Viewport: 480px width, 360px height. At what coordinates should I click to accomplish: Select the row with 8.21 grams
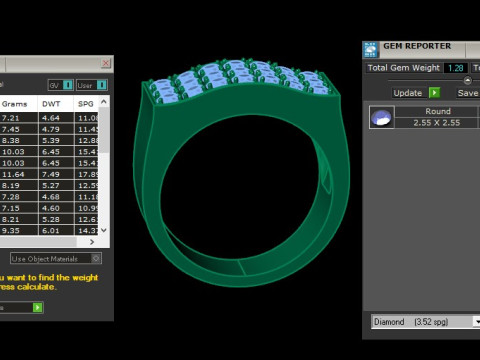[x=49, y=219]
